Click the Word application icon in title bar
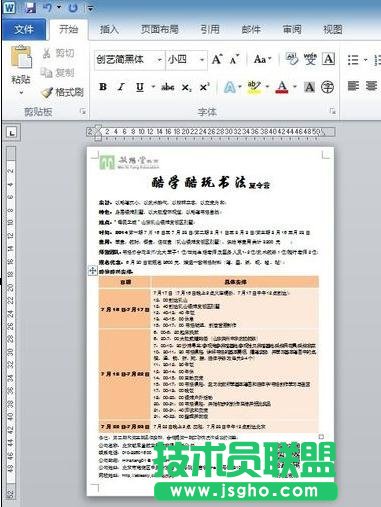 point(10,7)
